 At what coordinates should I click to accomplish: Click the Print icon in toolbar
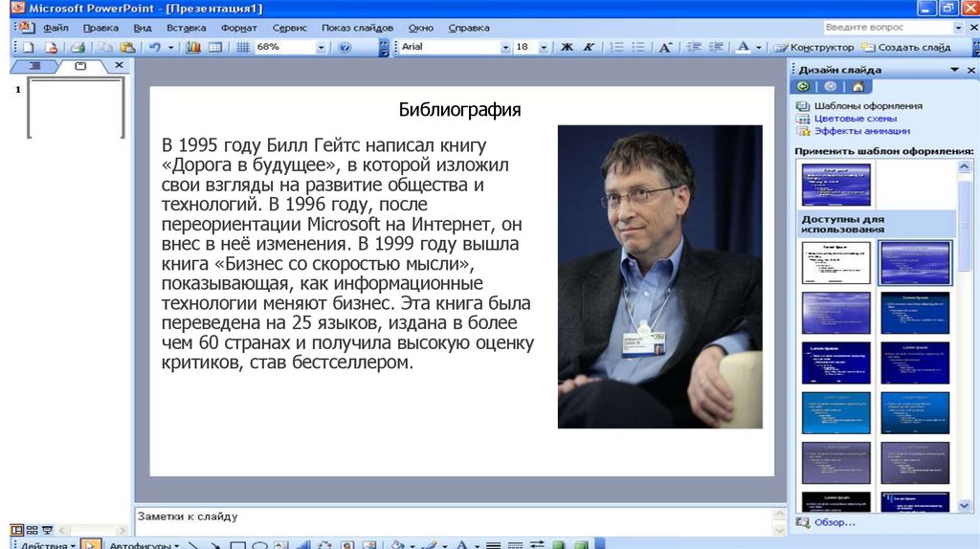pos(78,48)
